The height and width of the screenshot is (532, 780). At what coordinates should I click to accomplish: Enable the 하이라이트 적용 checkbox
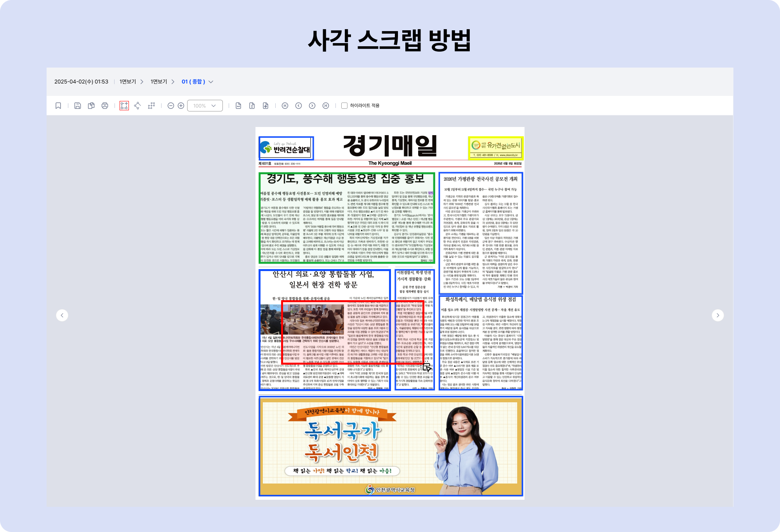[344, 106]
